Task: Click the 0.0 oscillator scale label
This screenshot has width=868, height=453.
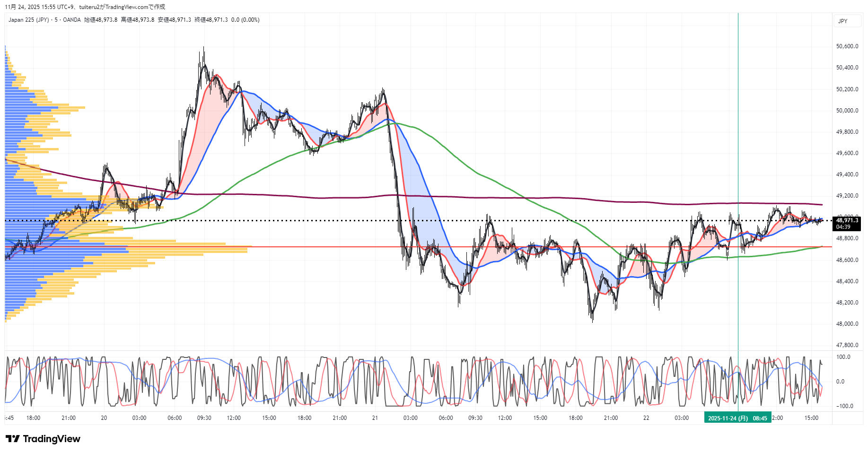Action: [x=840, y=382]
